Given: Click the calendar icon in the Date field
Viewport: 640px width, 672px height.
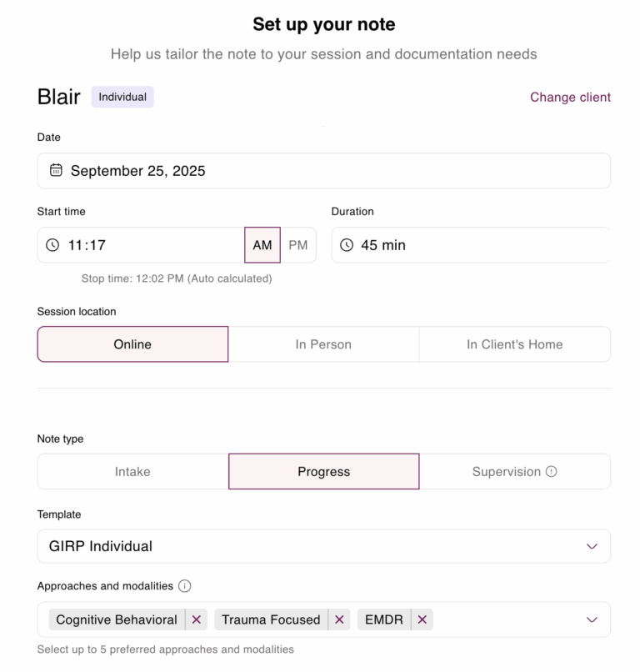Looking at the screenshot, I should [55, 170].
